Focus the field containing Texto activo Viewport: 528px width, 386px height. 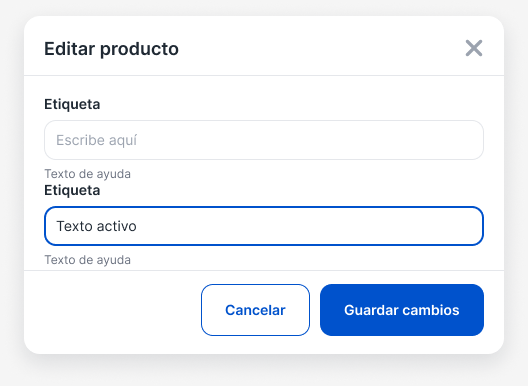264,226
